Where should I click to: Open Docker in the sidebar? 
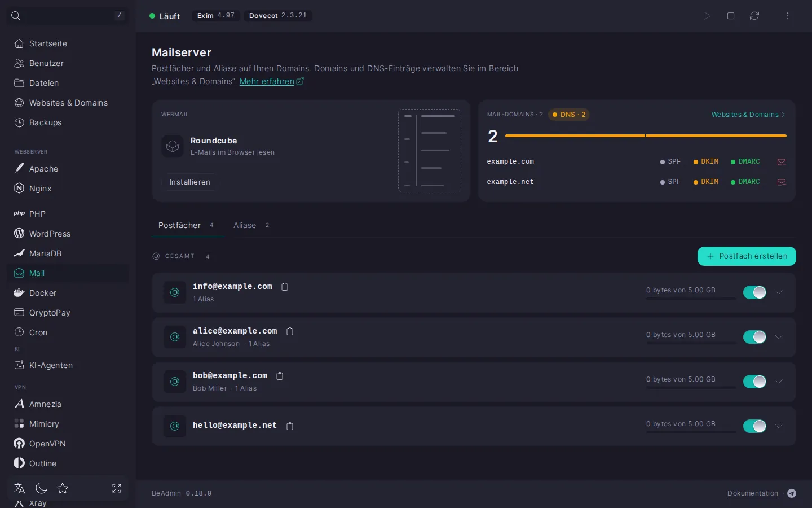pyautogui.click(x=68, y=293)
